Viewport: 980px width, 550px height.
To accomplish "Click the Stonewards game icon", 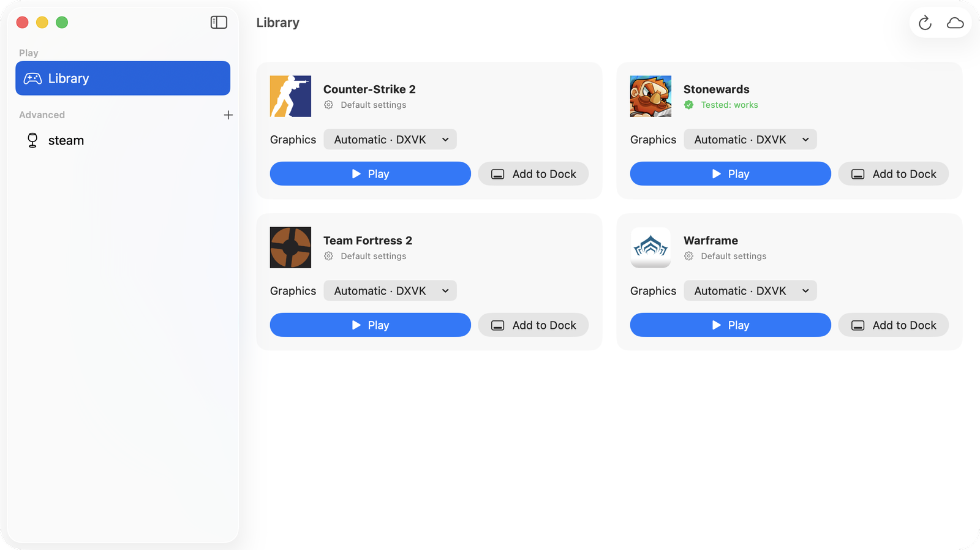I will point(650,96).
